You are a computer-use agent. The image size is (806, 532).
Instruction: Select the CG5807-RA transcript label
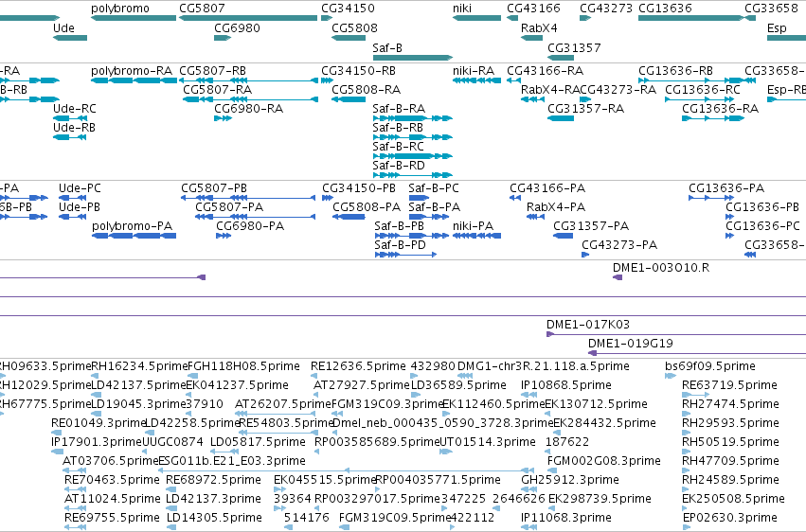[218, 89]
